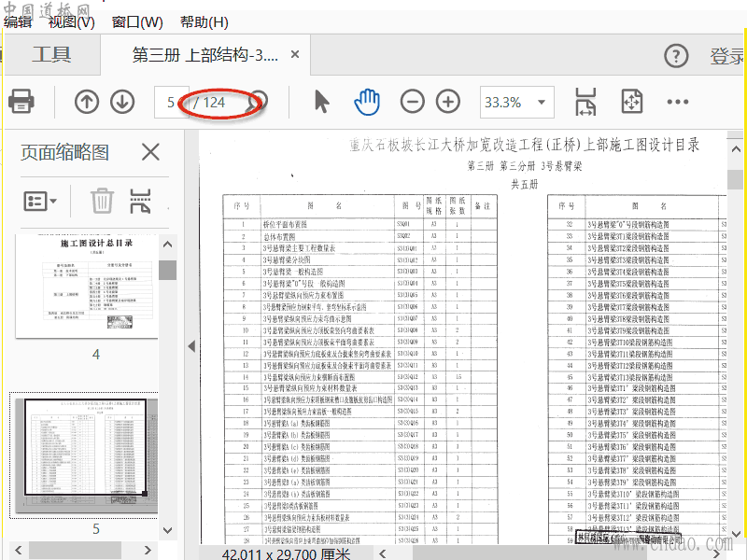Click the thumbnail horizontal scrollbar handle
The image size is (747, 560).
point(75,550)
